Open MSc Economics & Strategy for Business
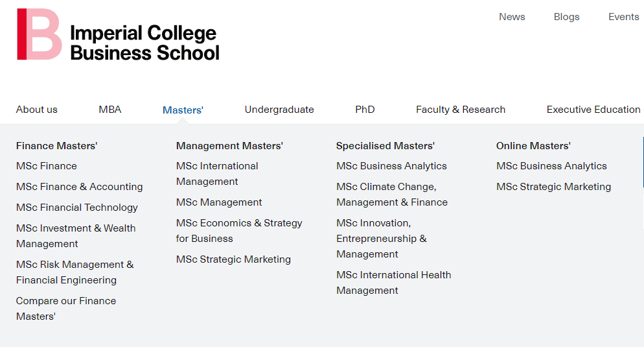Screen dimensions: 644x347 pos(239,231)
